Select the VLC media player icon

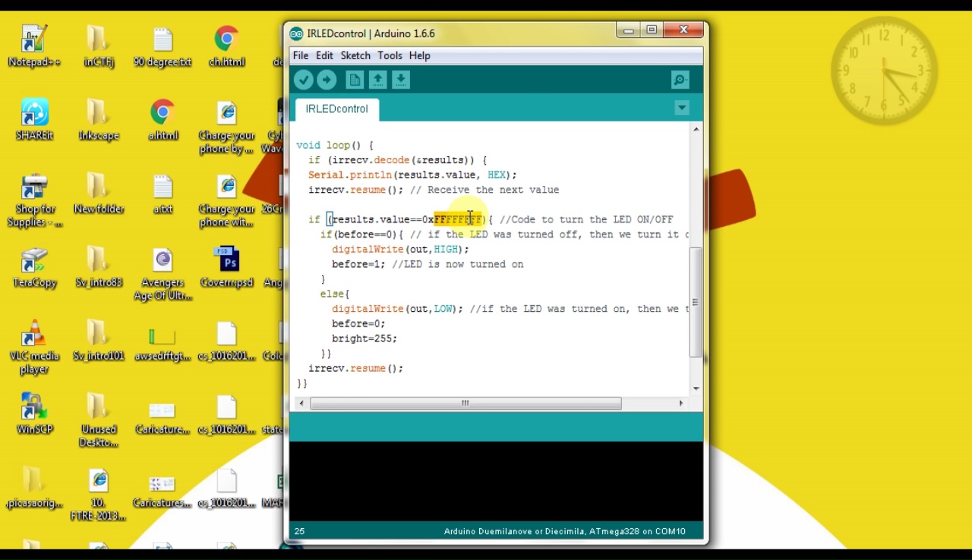(34, 348)
